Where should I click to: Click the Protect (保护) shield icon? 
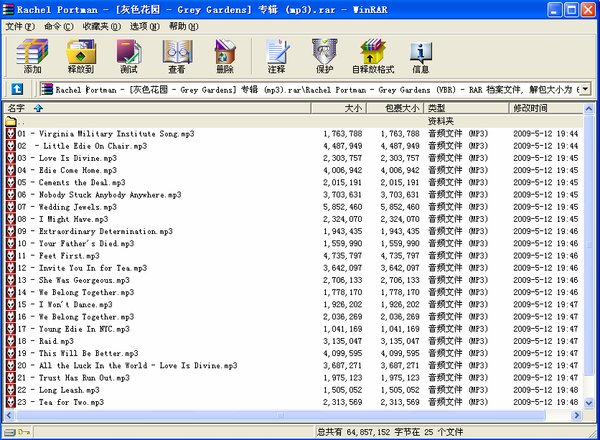(x=324, y=56)
